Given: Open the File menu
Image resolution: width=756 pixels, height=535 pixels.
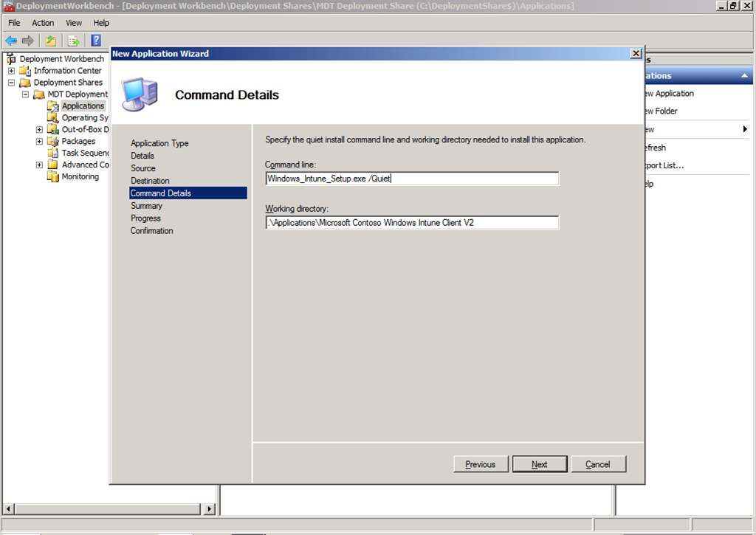Looking at the screenshot, I should (x=14, y=23).
